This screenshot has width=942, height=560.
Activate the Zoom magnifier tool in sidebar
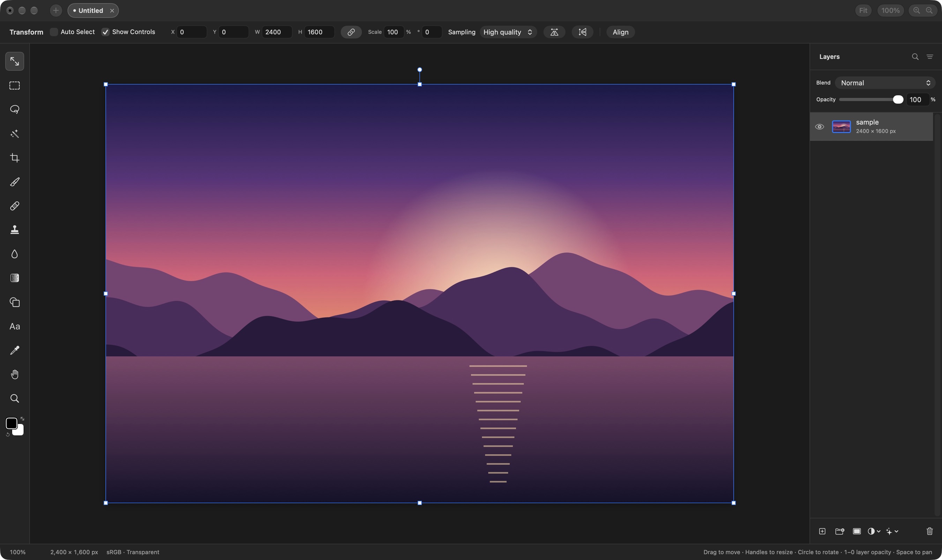15,398
